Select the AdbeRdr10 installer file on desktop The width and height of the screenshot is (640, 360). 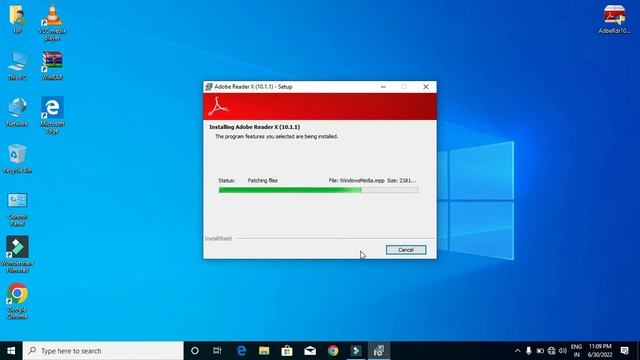pos(614,19)
